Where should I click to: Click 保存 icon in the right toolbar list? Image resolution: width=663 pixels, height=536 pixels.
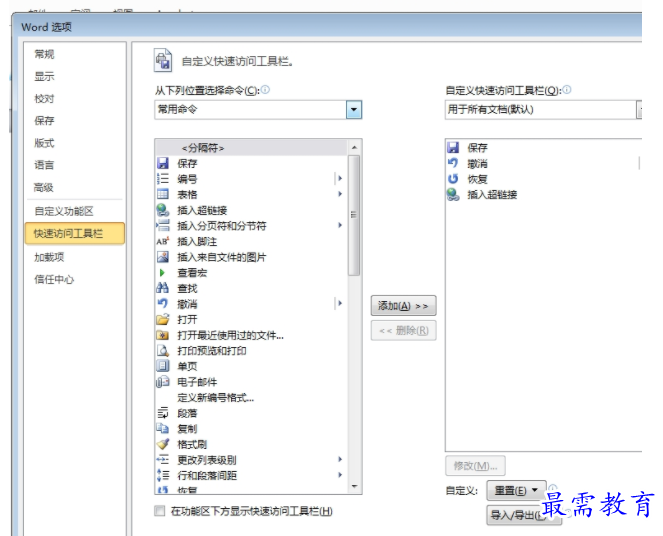pyautogui.click(x=453, y=148)
